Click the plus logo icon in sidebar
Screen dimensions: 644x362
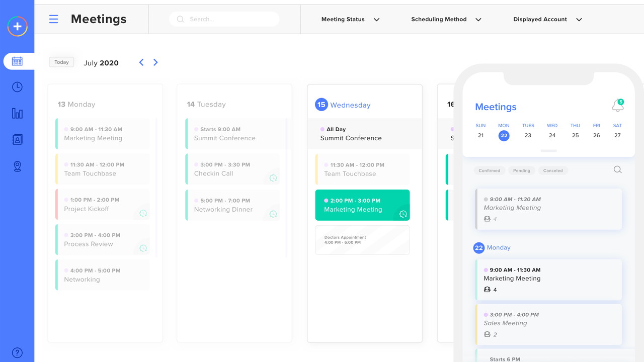17,26
